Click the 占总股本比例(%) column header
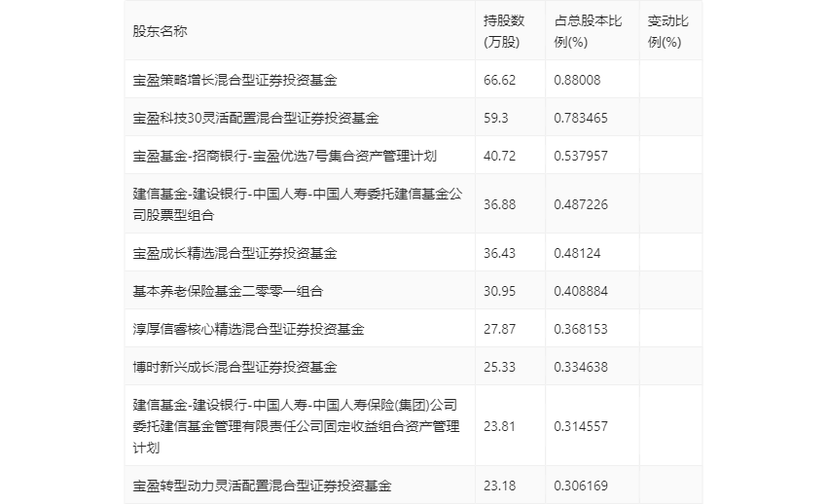This screenshot has height=504, width=827. tap(588, 31)
